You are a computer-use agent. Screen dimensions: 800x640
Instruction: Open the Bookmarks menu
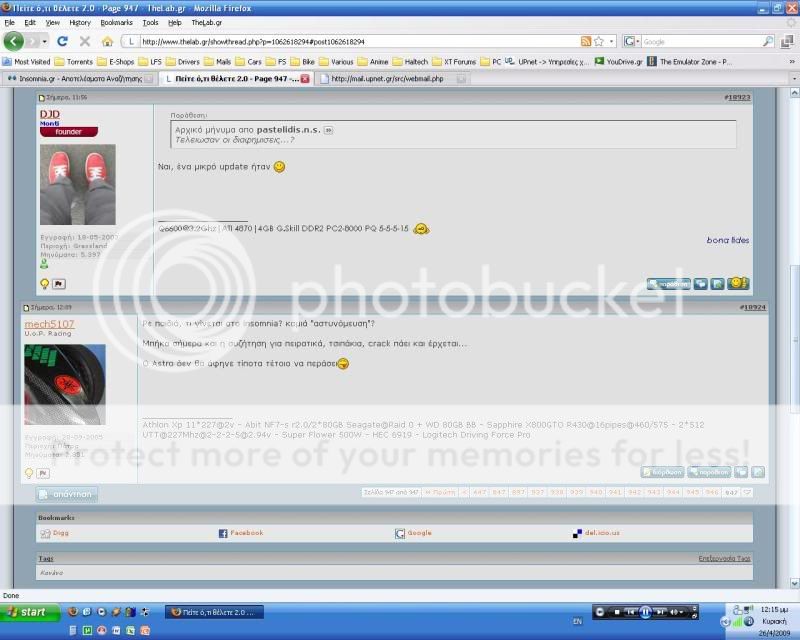coord(116,22)
